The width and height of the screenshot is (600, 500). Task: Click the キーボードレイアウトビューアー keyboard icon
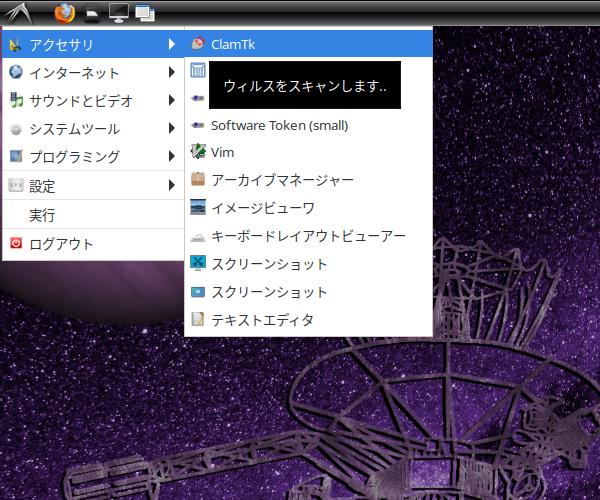point(198,237)
